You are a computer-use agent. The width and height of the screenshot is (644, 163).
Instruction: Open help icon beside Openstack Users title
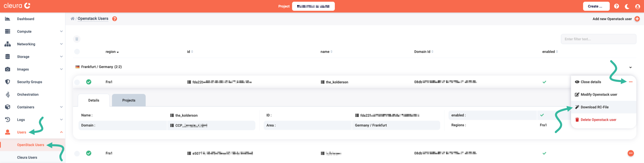[x=115, y=18]
